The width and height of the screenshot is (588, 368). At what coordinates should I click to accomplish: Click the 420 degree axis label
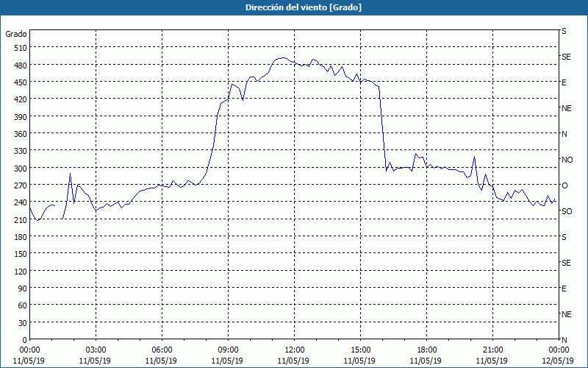click(21, 99)
